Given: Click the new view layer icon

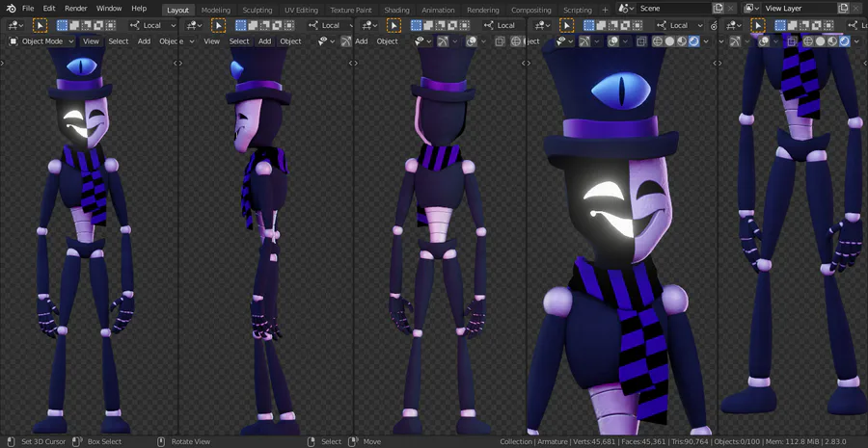Looking at the screenshot, I should 843,9.
